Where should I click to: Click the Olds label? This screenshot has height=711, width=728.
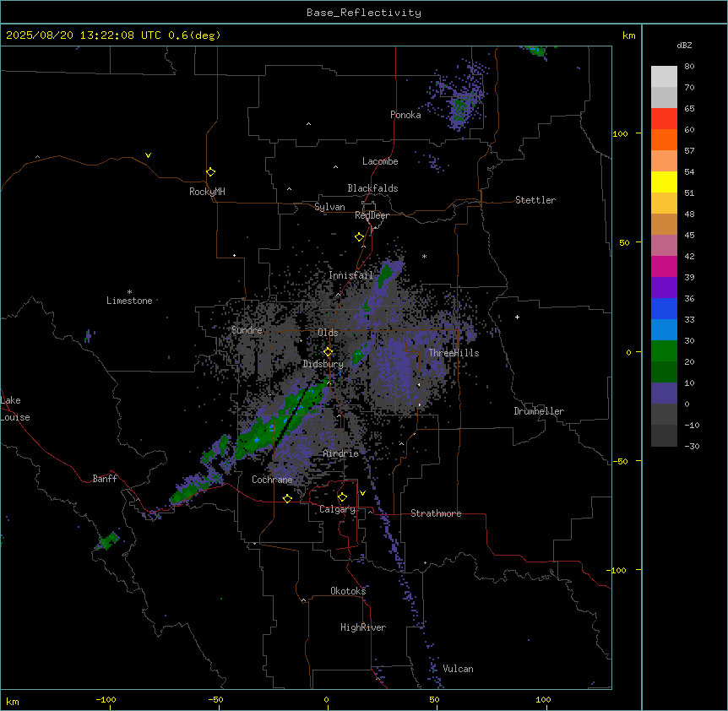(328, 333)
